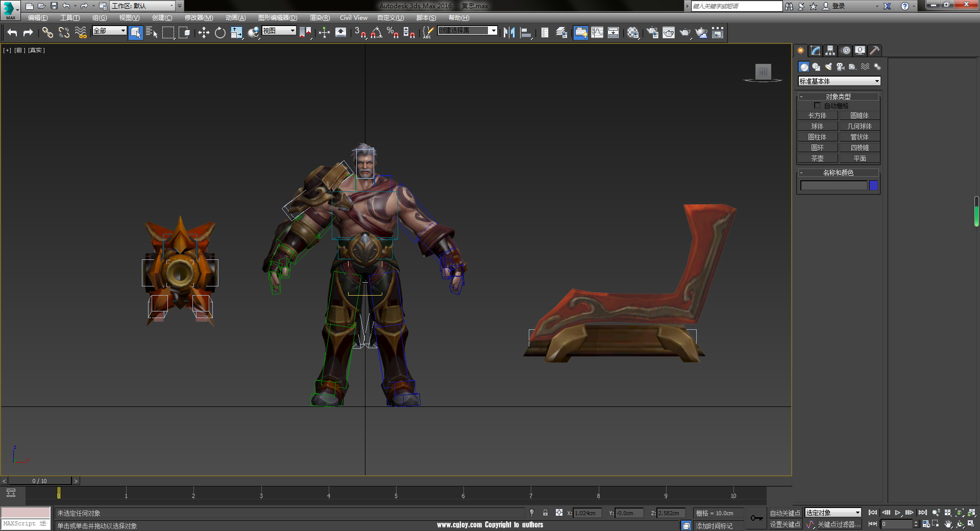Screen dimensions: 980x531
Task: Select Cameras category in Create panel
Action: tap(841, 67)
